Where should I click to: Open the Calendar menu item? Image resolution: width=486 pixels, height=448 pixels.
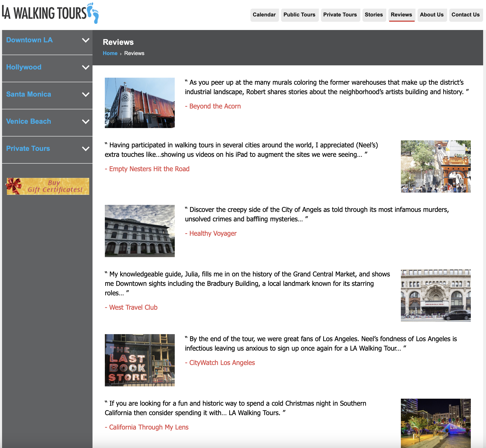point(264,15)
